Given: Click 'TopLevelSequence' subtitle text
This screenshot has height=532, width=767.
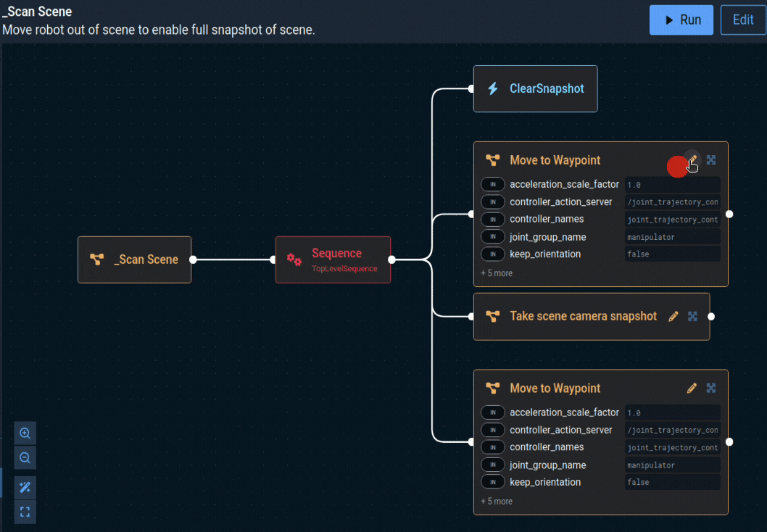Looking at the screenshot, I should pos(344,268).
